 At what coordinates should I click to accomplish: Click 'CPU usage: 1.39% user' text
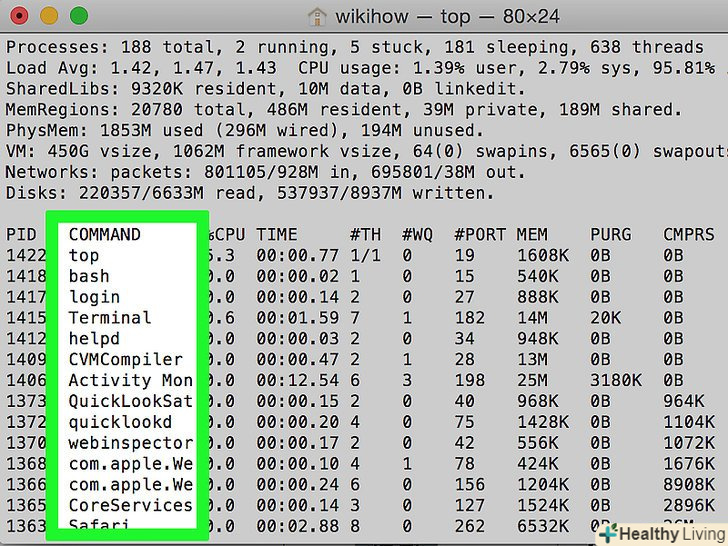click(x=410, y=68)
